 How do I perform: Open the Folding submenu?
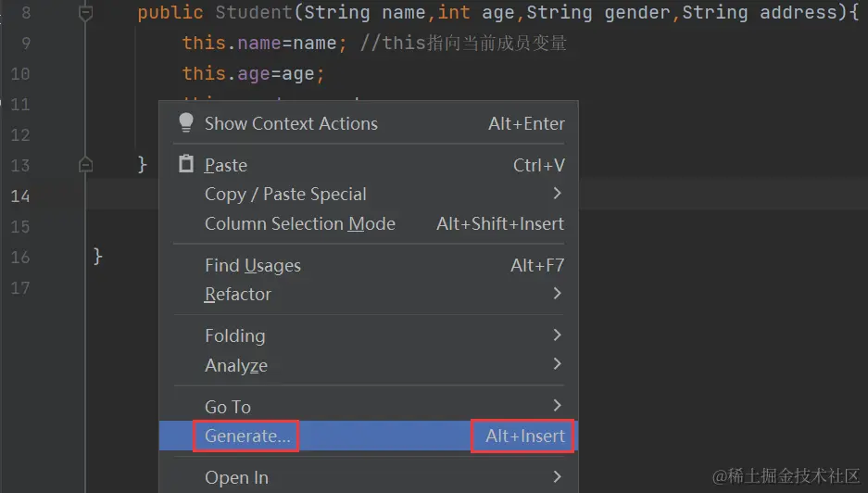coord(234,335)
